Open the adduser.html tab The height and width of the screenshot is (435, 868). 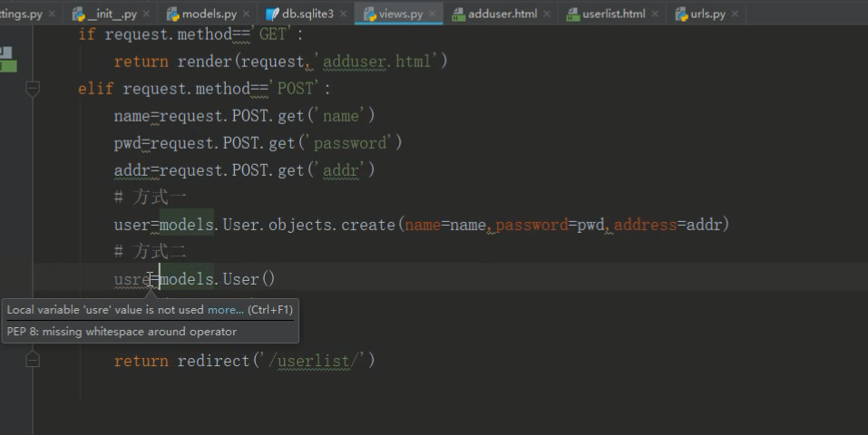coord(502,14)
